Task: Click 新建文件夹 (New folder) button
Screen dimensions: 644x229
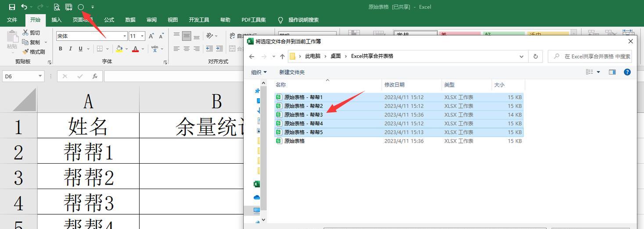Action: click(x=292, y=72)
